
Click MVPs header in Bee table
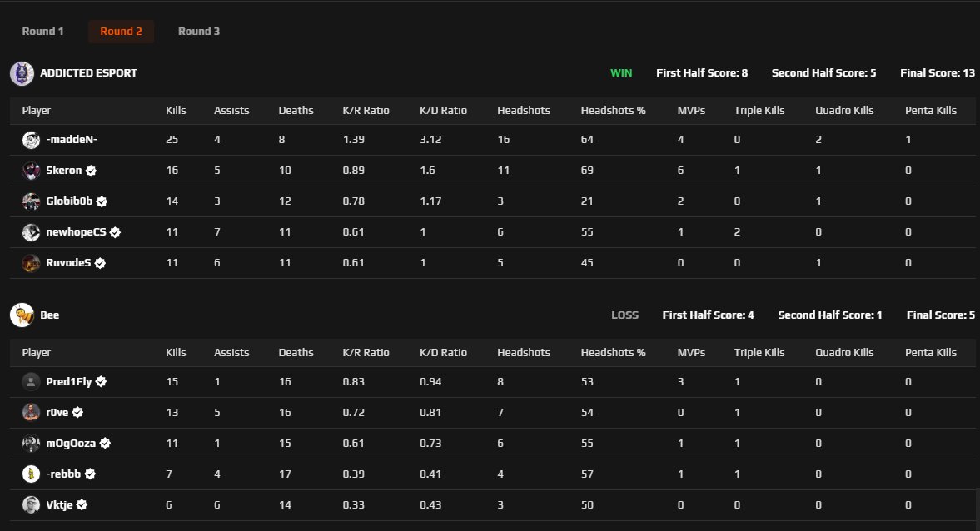pyautogui.click(x=691, y=353)
